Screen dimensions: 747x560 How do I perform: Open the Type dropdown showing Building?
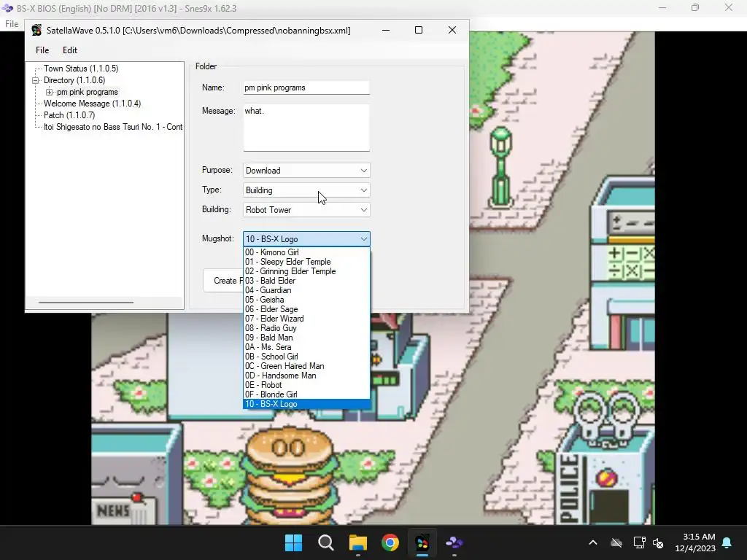pos(306,190)
